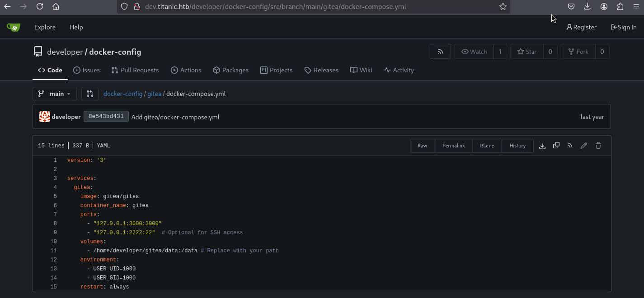Click the site security lock icon
The height and width of the screenshot is (298, 644).
pyautogui.click(x=137, y=7)
